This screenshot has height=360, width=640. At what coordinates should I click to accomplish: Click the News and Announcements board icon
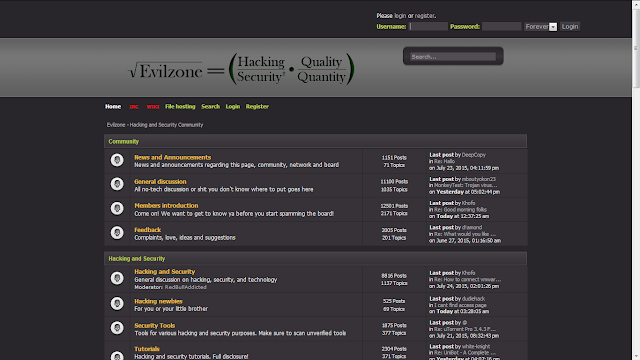[117, 160]
